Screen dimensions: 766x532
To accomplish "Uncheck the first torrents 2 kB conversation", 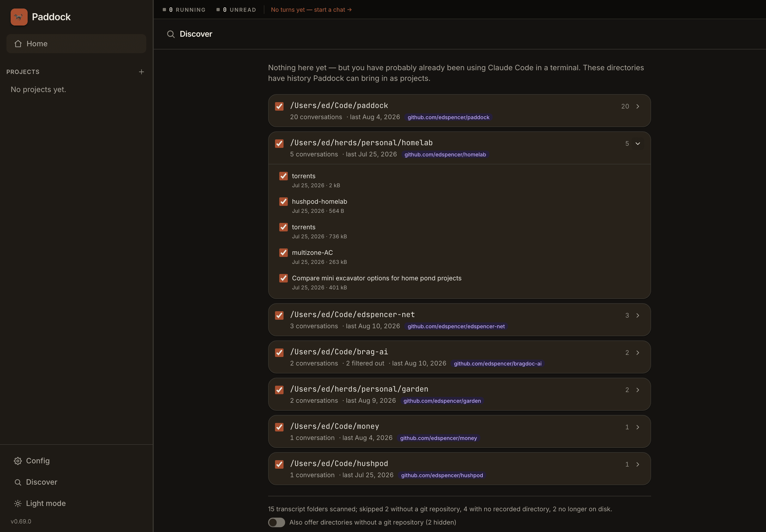I will 283,176.
